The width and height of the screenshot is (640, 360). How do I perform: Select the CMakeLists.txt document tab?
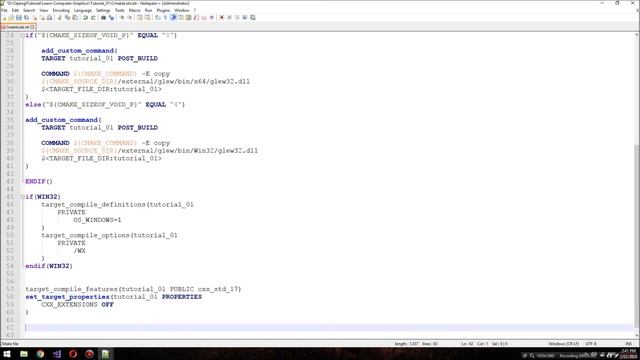point(17,27)
